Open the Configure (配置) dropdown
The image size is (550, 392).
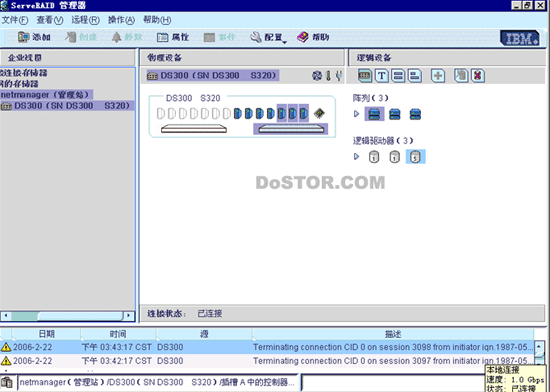268,37
